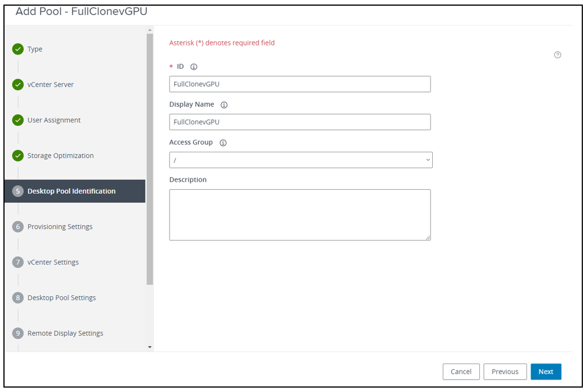Click the Next button

(545, 372)
